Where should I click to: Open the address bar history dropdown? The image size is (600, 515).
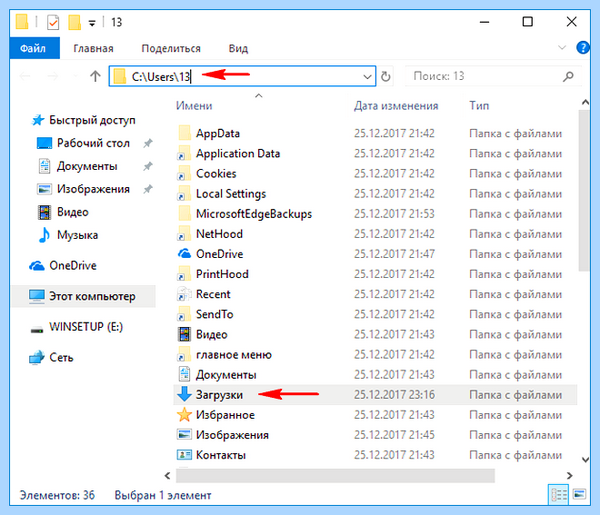367,76
